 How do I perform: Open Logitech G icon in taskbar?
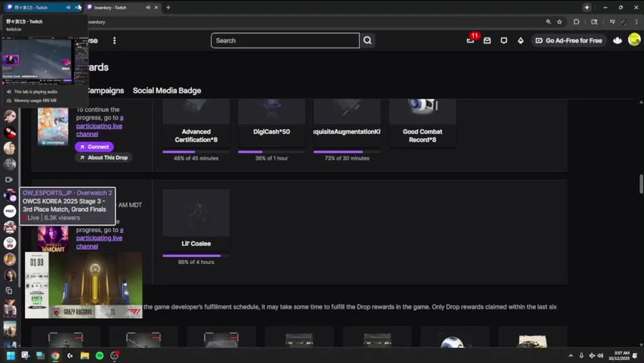[70, 355]
